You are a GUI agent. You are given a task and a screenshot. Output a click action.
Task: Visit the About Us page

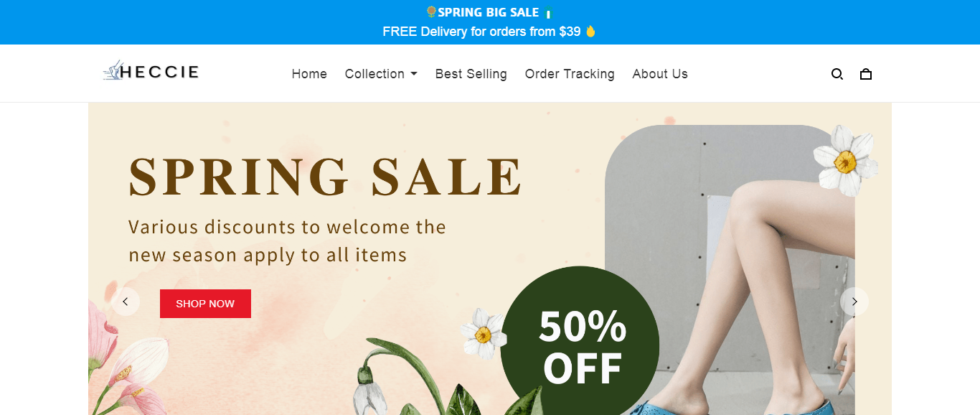660,74
